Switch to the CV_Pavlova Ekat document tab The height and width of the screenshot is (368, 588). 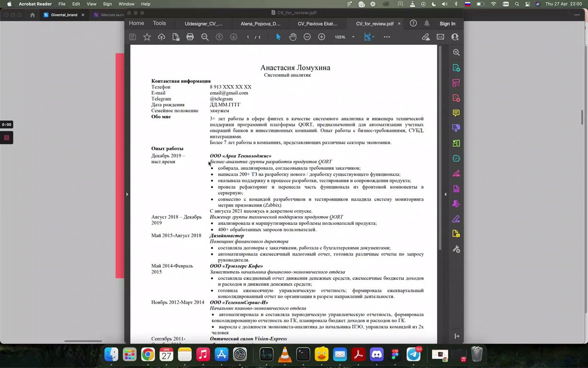(x=317, y=23)
